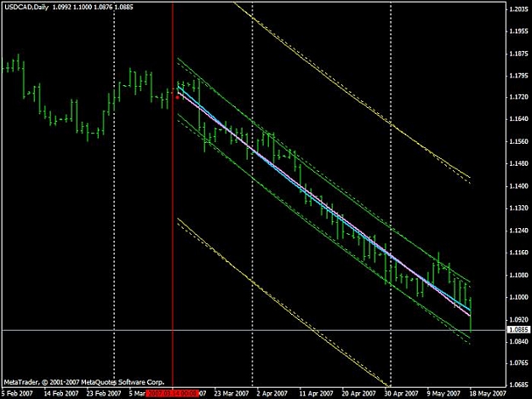
Task: Select the red vertical line on the chart
Action: pyautogui.click(x=173, y=193)
